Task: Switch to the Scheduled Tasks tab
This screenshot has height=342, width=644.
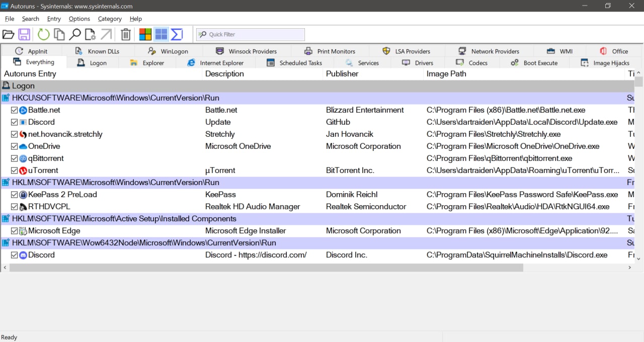Action: [294, 63]
